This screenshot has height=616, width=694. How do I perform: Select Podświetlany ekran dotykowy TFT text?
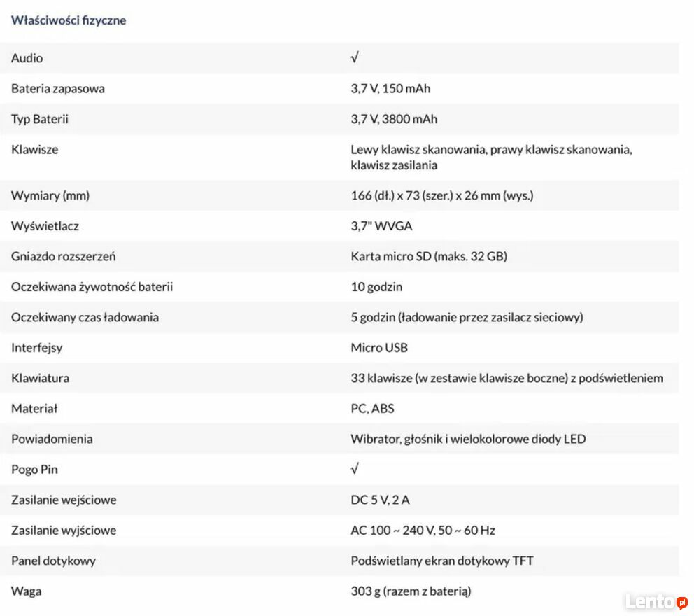coord(442,561)
